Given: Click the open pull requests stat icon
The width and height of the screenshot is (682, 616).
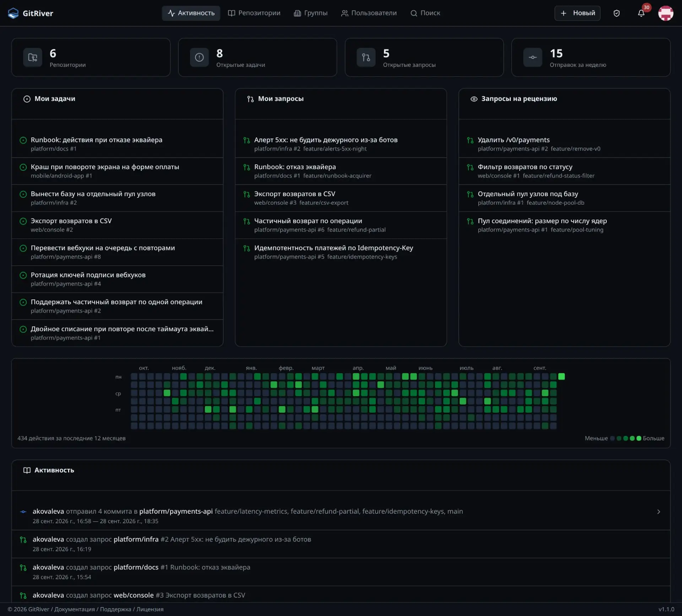Looking at the screenshot, I should point(366,57).
